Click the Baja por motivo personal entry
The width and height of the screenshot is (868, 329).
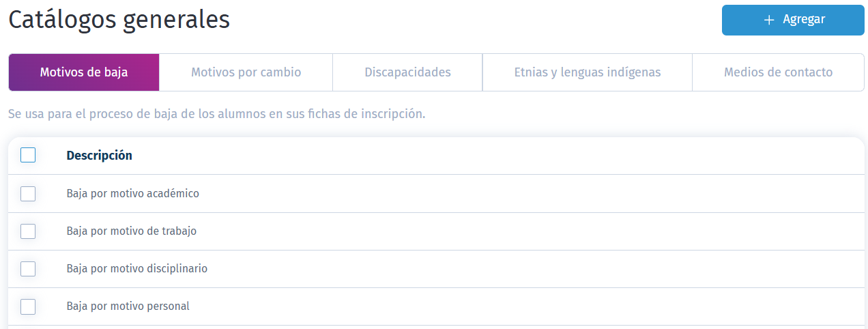437,306
